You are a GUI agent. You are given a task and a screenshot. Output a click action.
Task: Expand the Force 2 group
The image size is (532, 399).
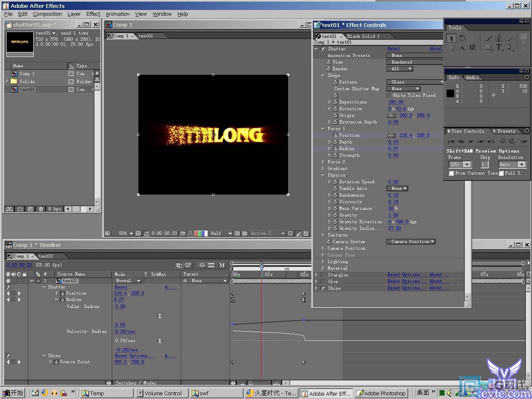pyautogui.click(x=323, y=162)
